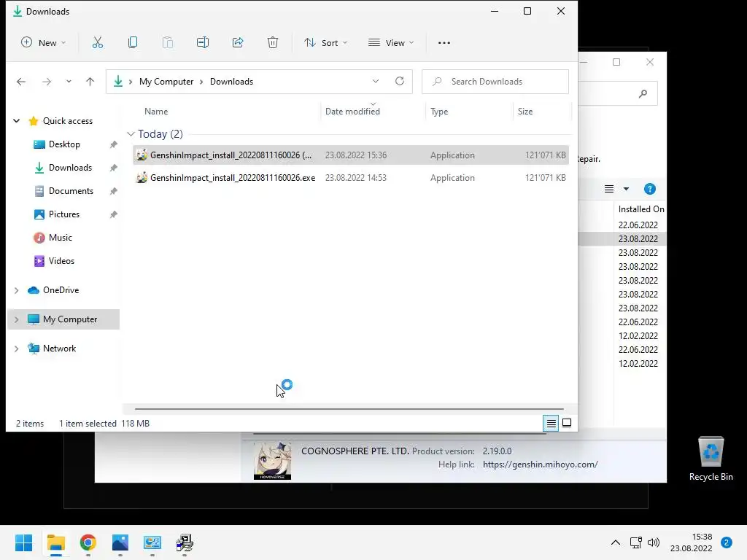This screenshot has width=747, height=560.
Task: Collapse the Today (2) group
Action: click(131, 134)
